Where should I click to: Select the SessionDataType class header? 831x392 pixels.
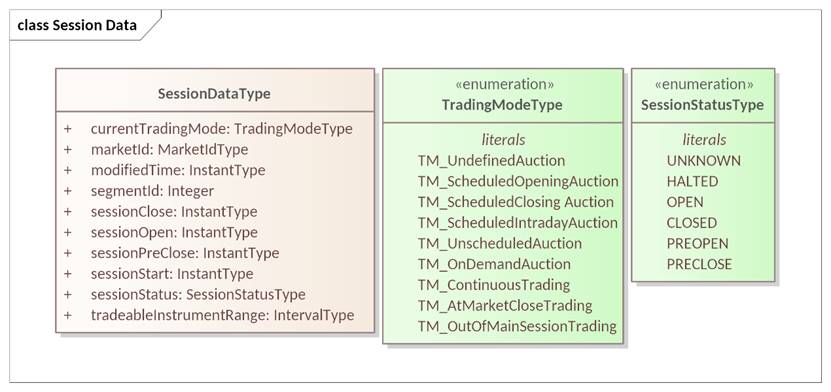[214, 94]
